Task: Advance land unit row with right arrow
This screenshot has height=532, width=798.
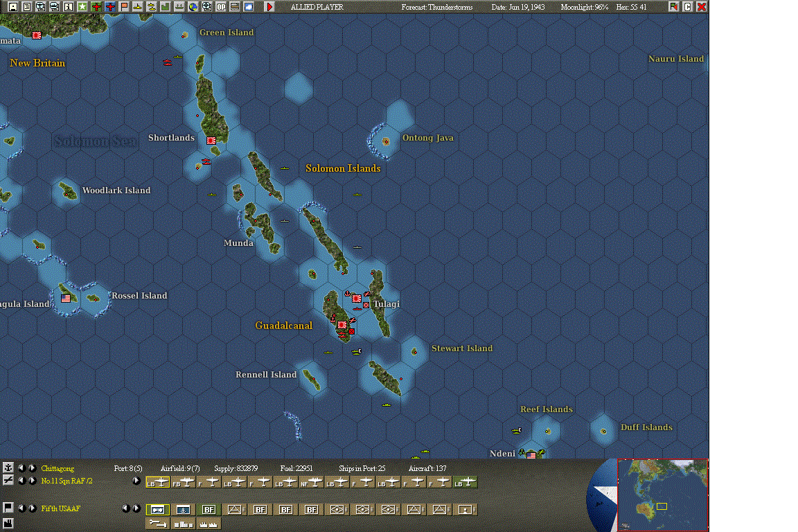Action: point(136,508)
